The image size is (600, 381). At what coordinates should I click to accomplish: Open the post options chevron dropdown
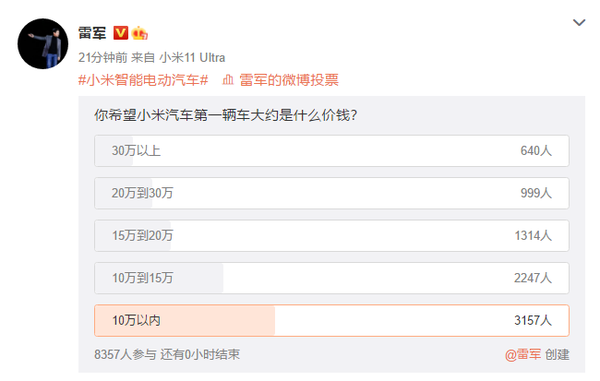pos(579,23)
